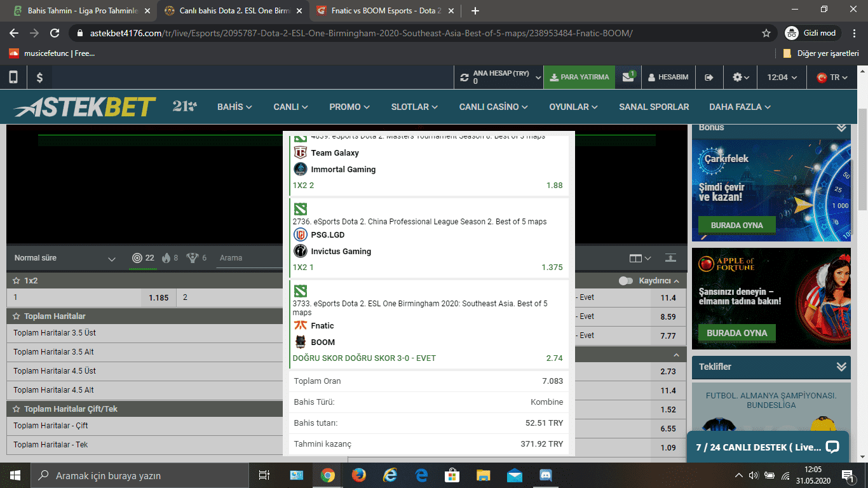Click the collapse-all upward arrow icon
Image resolution: width=868 pixels, height=488 pixels.
[670, 258]
